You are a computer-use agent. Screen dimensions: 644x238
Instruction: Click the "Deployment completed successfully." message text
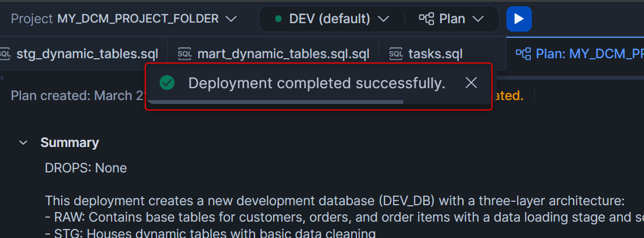[x=317, y=83]
